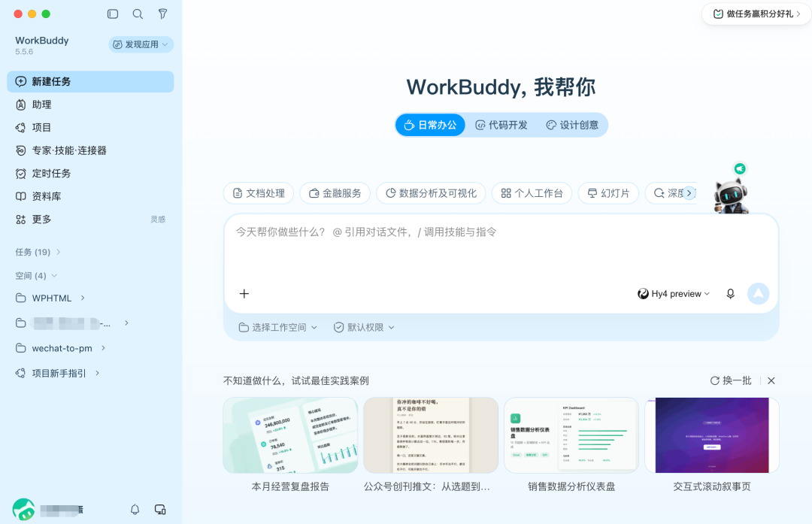Viewport: 812px width, 524px height.
Task: Open 资料库 in the sidebar
Action: (90, 196)
